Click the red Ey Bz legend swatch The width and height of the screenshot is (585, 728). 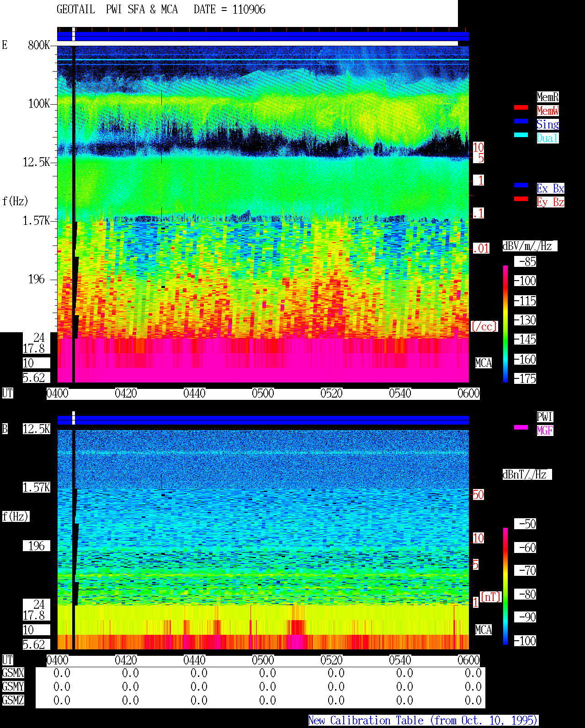pos(521,199)
